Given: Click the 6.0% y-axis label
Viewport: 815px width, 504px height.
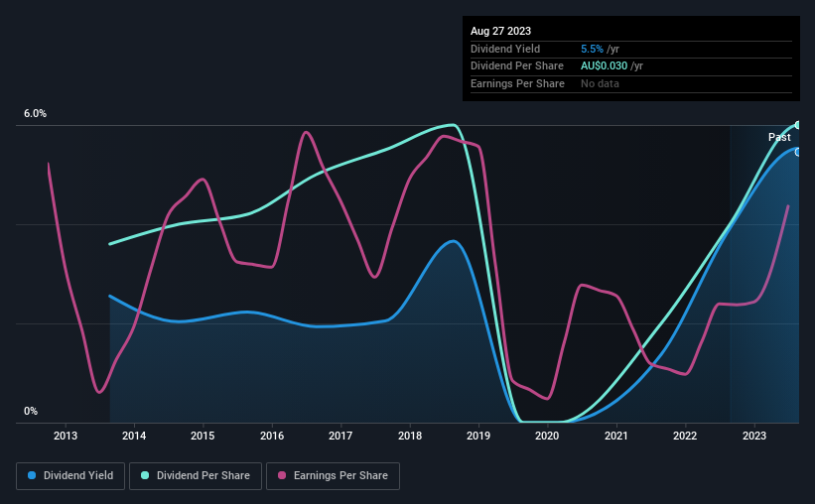Looking at the screenshot, I should pos(35,113).
